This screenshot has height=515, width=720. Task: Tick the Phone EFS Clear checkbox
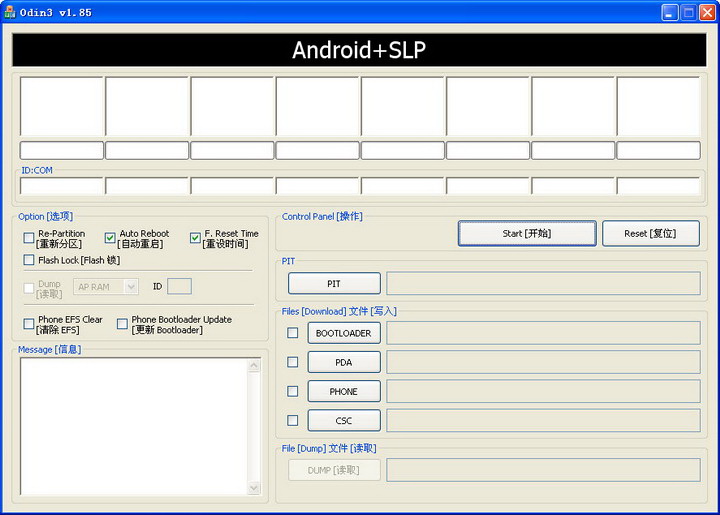click(x=29, y=324)
